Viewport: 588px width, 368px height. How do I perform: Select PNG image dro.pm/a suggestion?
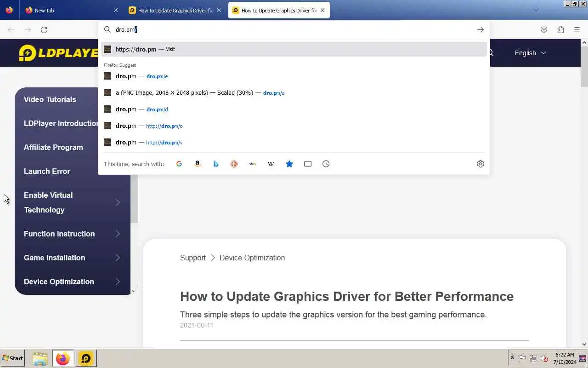click(294, 92)
